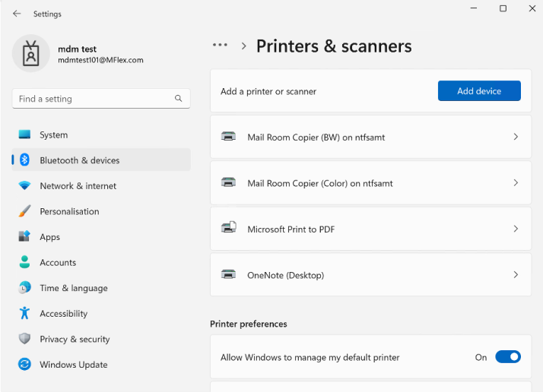Open breadcrumb ellipsis menu
The width and height of the screenshot is (543, 392).
[221, 45]
